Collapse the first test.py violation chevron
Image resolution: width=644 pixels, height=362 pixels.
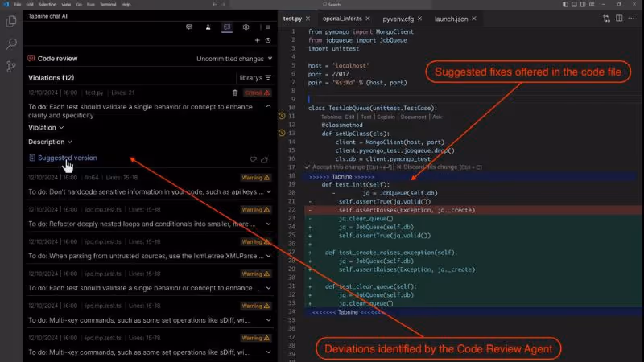pos(268,107)
